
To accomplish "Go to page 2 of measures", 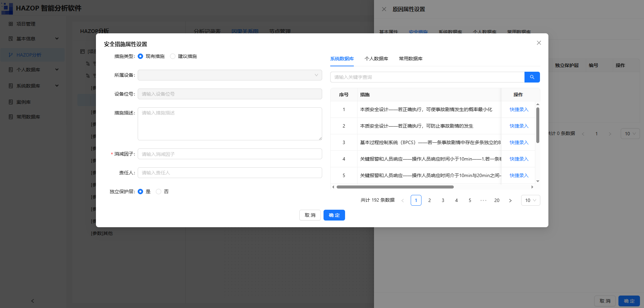I will (x=430, y=200).
